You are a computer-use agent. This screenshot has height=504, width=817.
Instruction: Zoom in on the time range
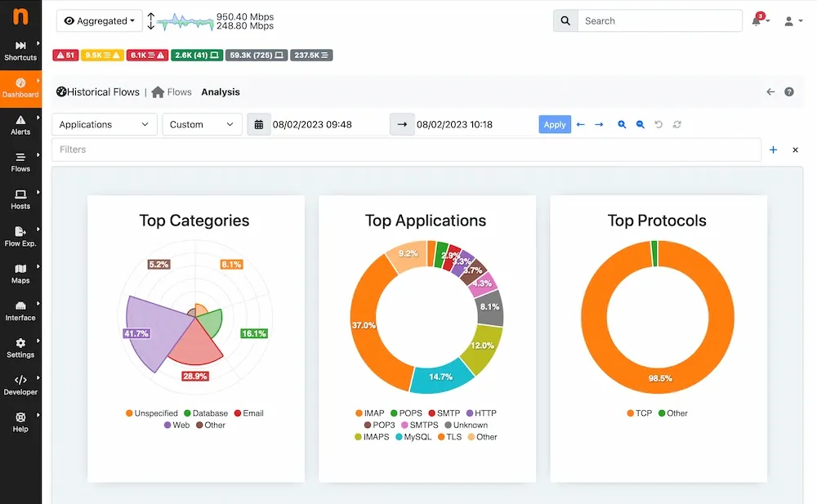click(622, 124)
